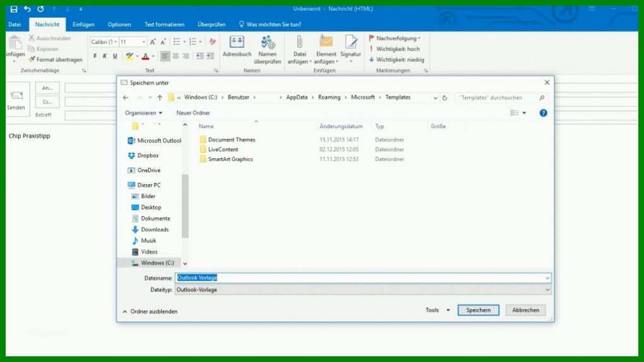Screen dimensions: 644x362
Task: Switch to Text formatieren tab
Action: 164,25
